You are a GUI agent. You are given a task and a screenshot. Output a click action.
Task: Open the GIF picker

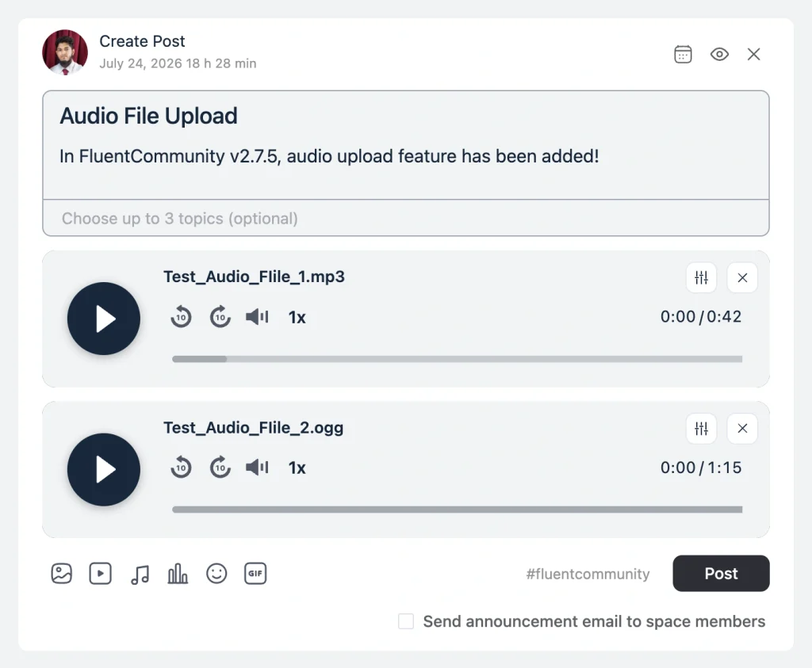click(x=255, y=574)
